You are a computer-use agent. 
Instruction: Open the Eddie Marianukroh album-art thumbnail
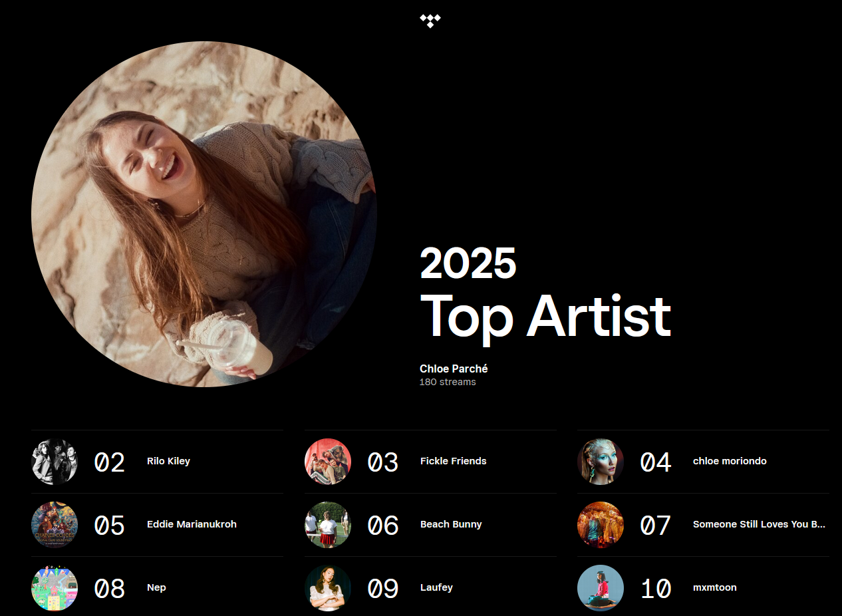coord(55,525)
